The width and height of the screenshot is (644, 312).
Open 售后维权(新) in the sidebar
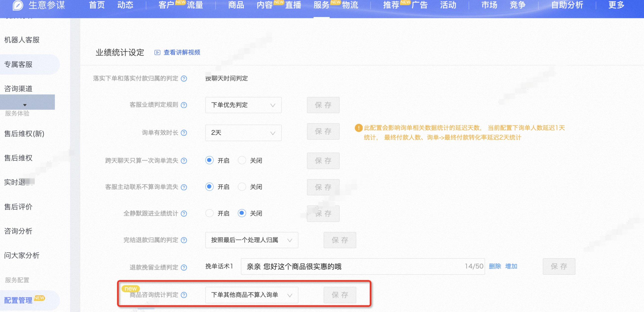pos(24,134)
